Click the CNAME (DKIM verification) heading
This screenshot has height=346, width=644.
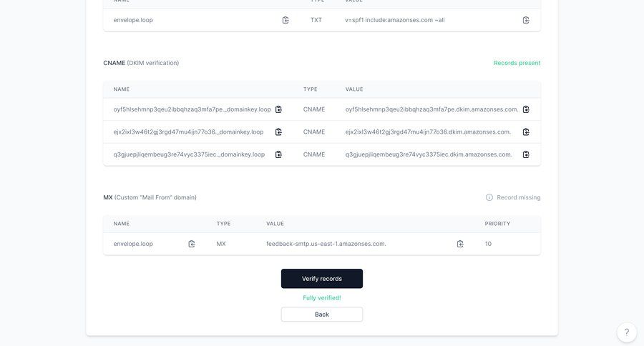coord(141,63)
